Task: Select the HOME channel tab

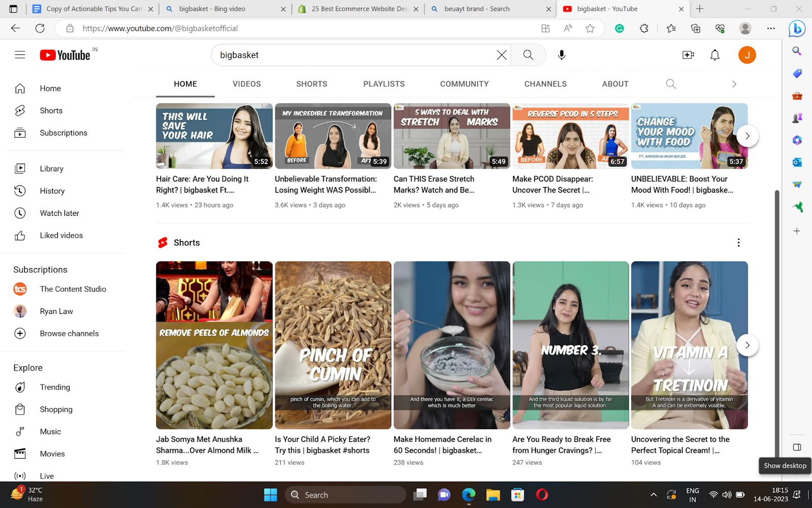Action: tap(185, 84)
